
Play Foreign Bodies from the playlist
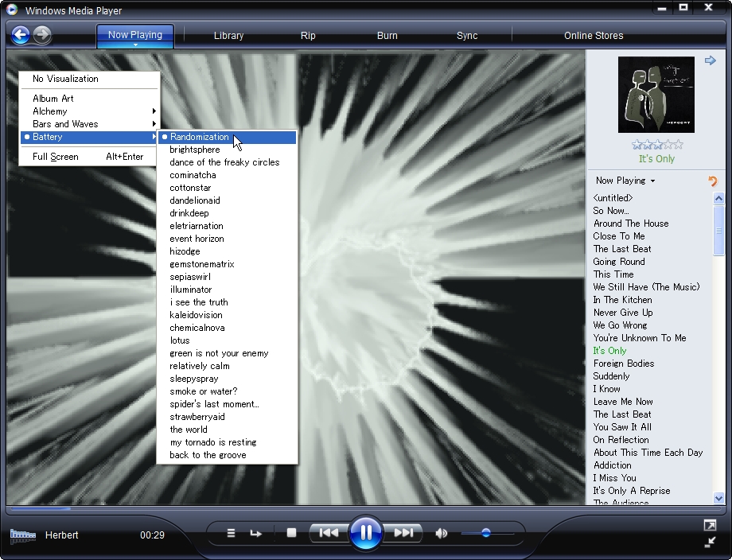click(624, 364)
